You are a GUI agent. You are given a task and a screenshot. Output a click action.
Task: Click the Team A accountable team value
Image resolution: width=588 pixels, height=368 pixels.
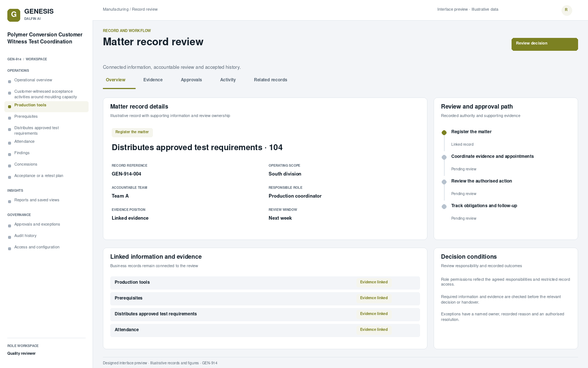[x=120, y=196]
